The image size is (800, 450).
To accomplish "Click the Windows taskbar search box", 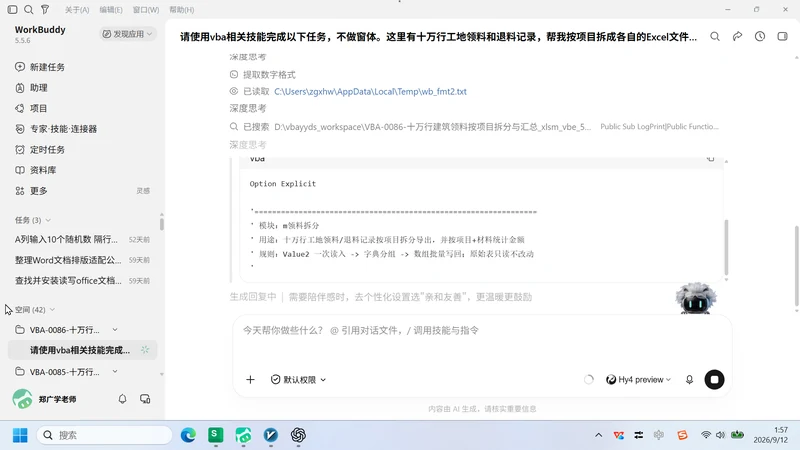I will (x=105, y=435).
